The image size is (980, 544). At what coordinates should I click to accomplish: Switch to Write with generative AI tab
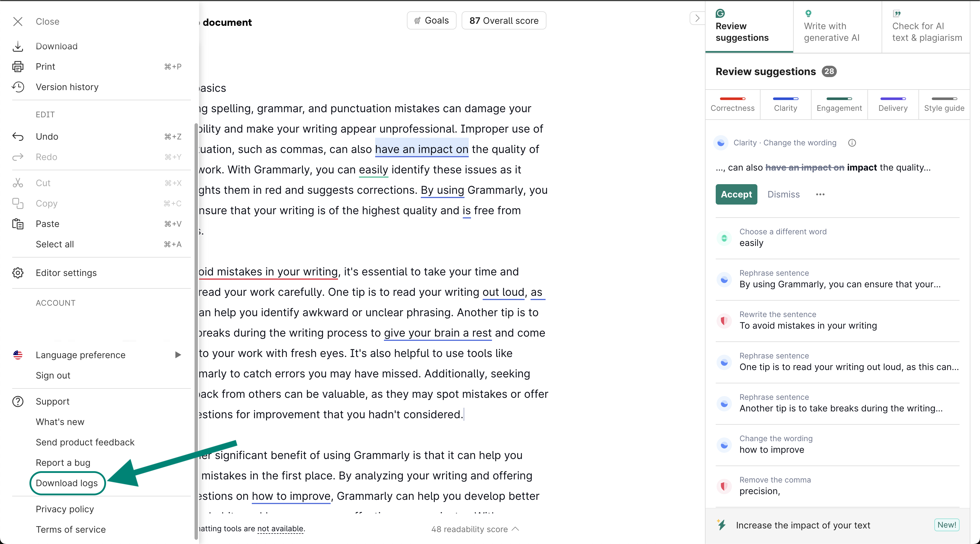pos(831,27)
